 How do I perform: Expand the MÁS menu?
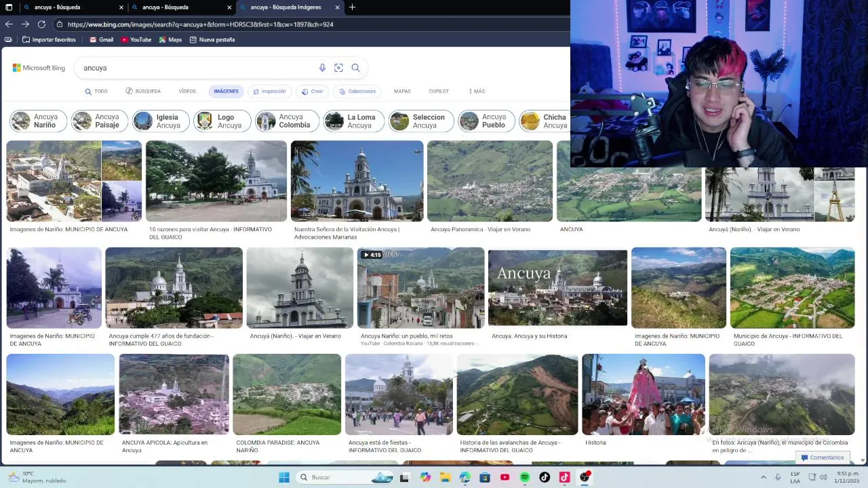click(477, 91)
